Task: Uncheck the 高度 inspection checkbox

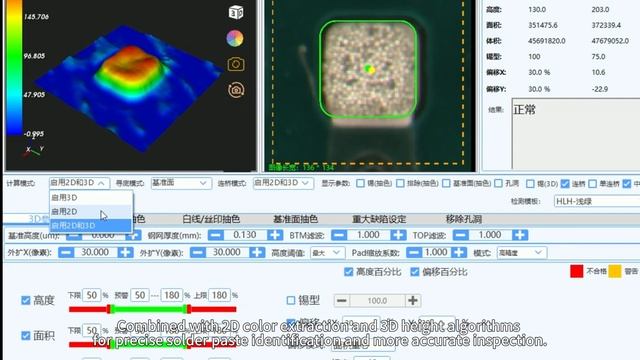Action: coord(26,301)
